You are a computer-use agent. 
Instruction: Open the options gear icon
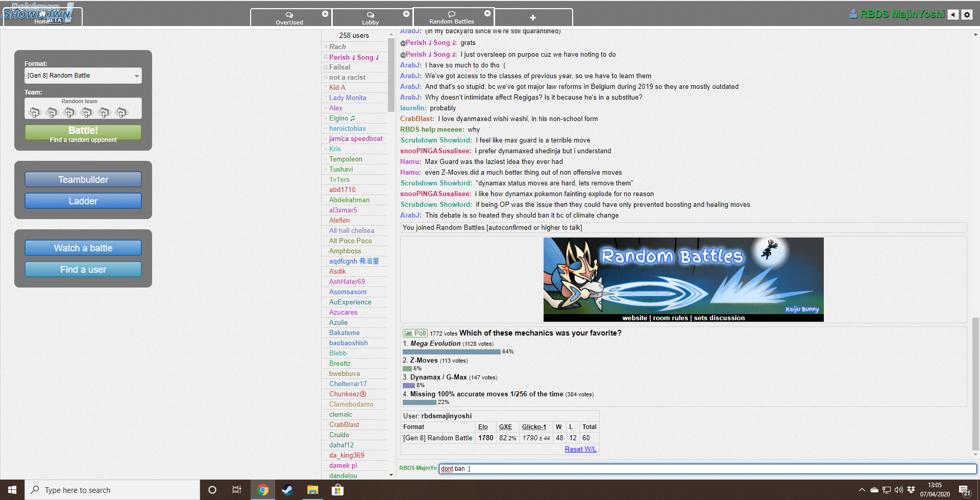point(967,15)
